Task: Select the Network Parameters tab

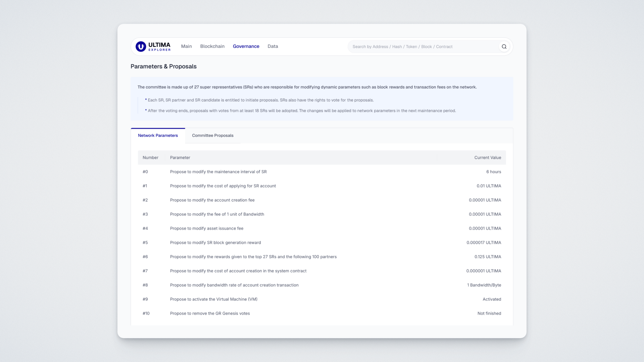Action: click(158, 135)
